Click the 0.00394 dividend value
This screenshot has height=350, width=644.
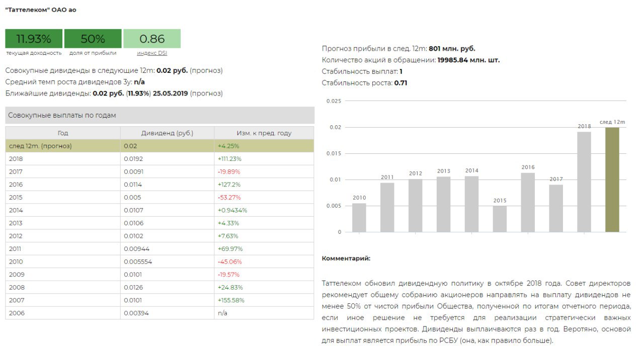tap(136, 313)
